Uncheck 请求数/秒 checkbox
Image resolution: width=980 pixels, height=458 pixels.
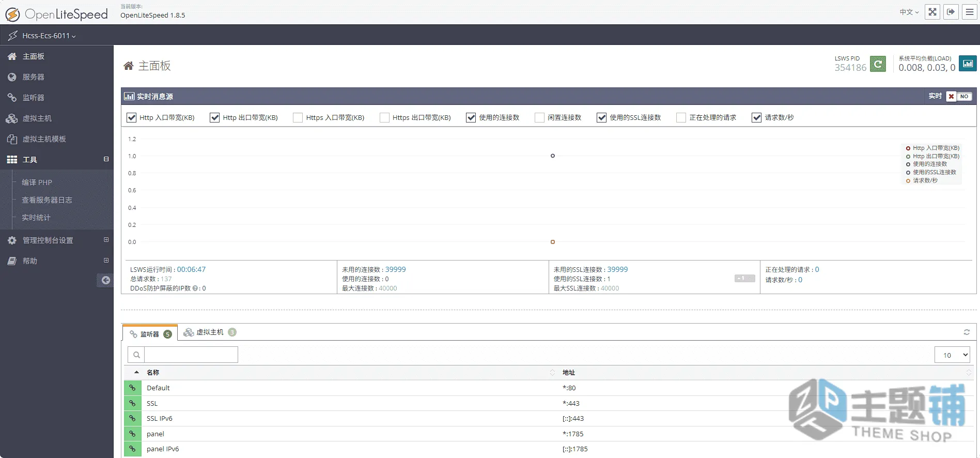click(x=756, y=117)
